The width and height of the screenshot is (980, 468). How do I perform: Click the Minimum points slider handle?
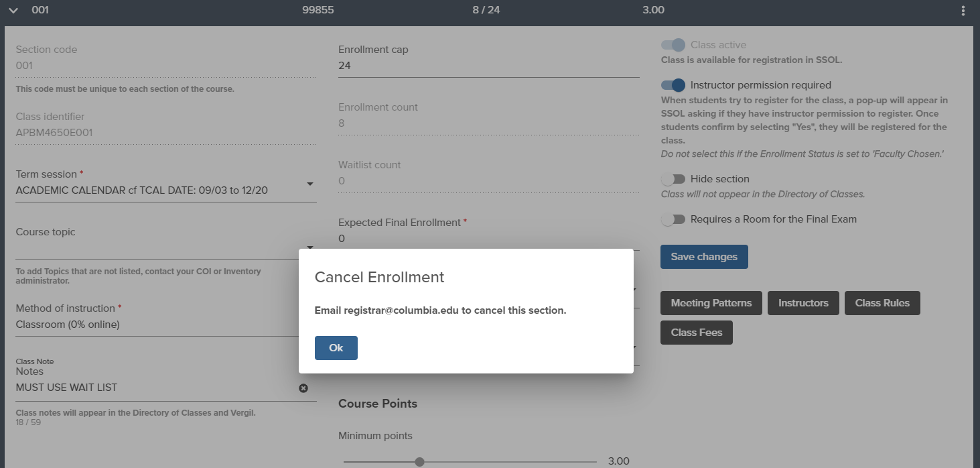[x=419, y=461]
